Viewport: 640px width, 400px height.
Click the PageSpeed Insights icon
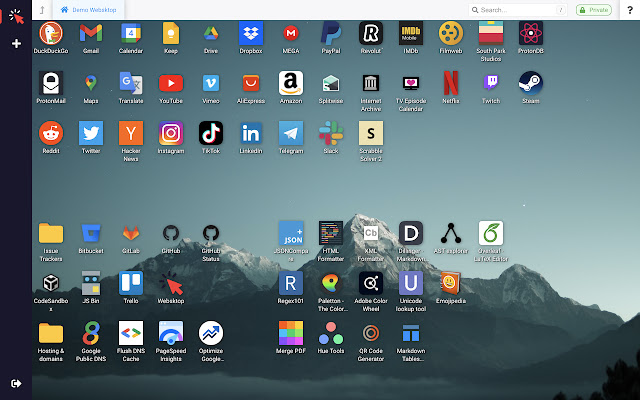(171, 333)
